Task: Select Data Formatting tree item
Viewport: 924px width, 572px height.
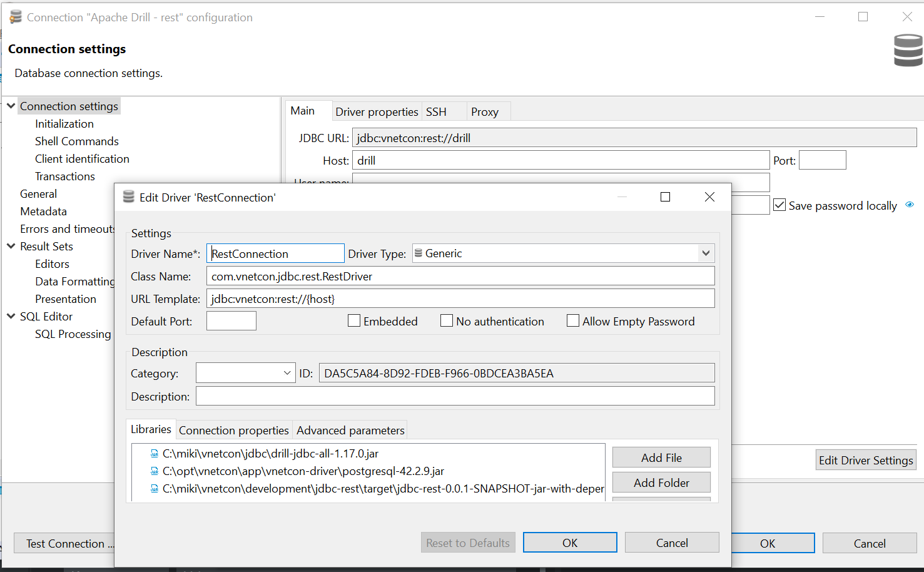Action: click(x=74, y=281)
